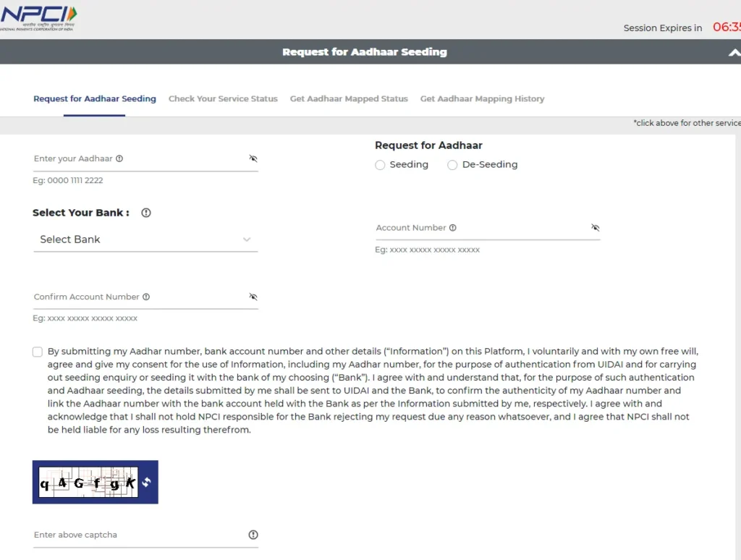
Task: Open Get Aadhaar Mapped Status tab
Action: (349, 99)
